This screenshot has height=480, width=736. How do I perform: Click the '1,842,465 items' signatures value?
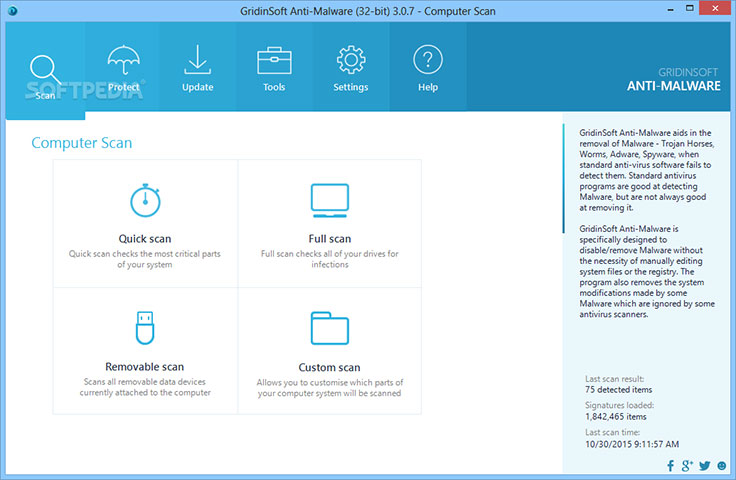click(x=615, y=417)
